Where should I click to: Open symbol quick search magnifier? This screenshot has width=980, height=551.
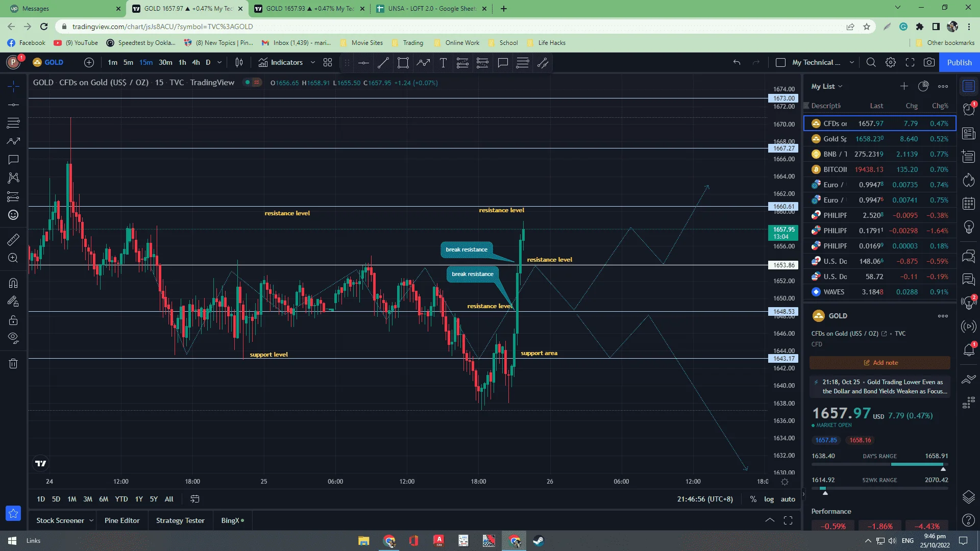[871, 62]
